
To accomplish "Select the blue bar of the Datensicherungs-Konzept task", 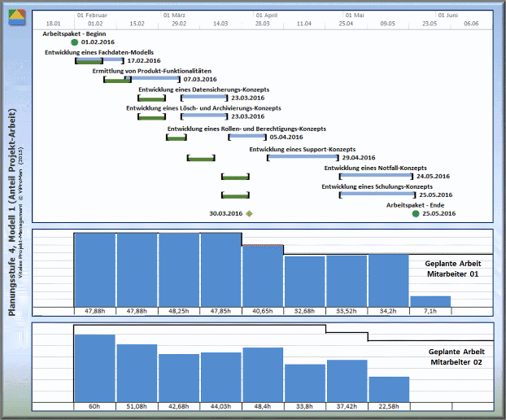I will tap(204, 98).
